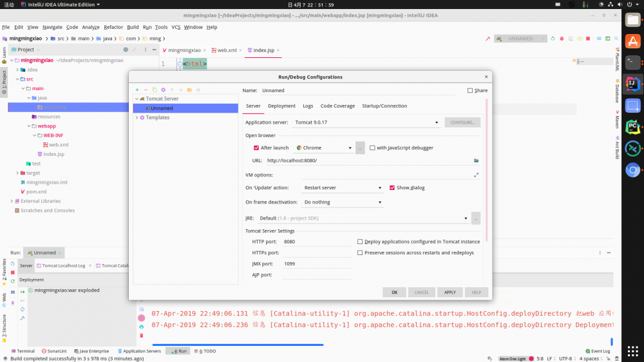
Task: Click the Project panel hide minus icon
Action: (x=155, y=50)
